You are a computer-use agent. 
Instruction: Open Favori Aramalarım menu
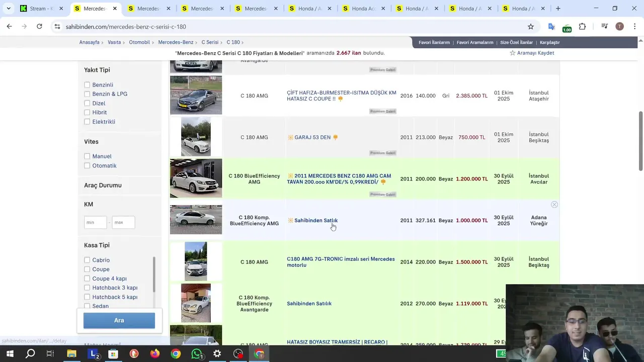[475, 42]
